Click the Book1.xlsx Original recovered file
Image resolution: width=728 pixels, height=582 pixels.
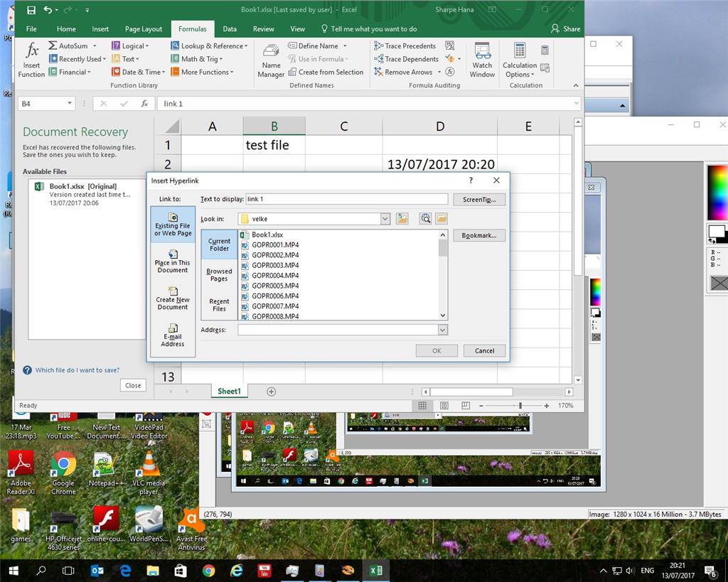(x=86, y=194)
